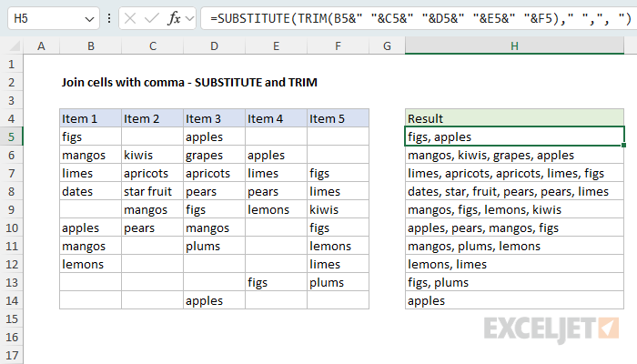Click cell E13 containing 'figs'
The image size is (637, 364).
[276, 282]
